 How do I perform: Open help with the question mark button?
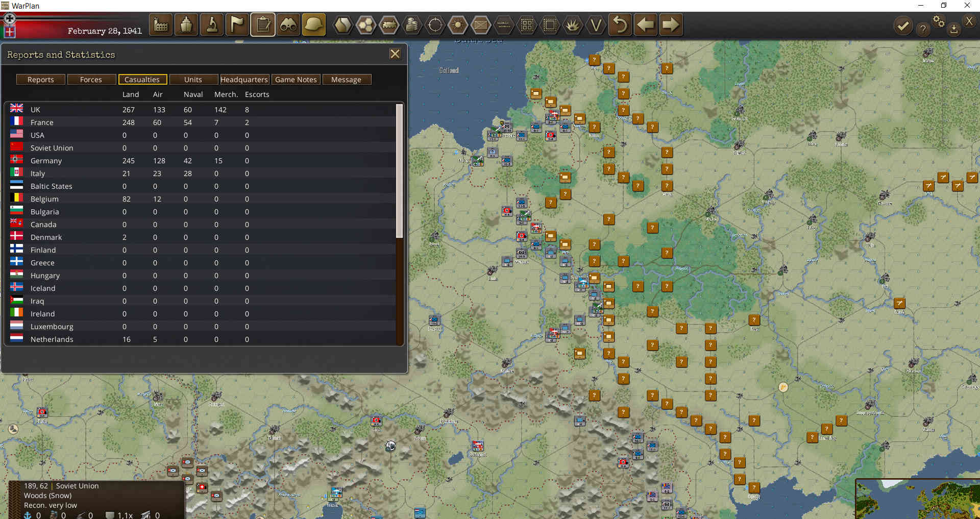click(923, 29)
